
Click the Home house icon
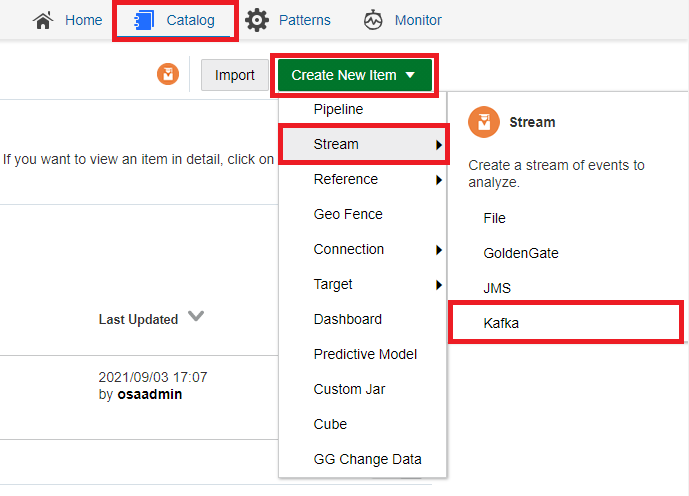pos(43,20)
